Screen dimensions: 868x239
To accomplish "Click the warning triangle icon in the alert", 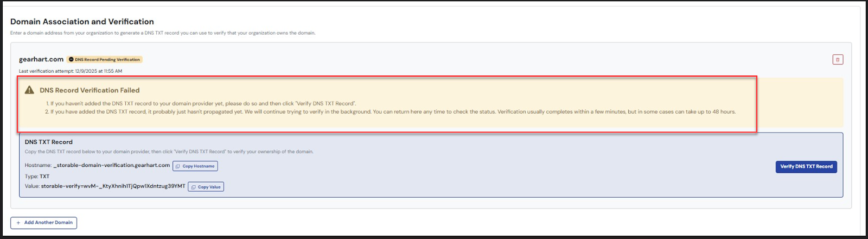I will (29, 90).
